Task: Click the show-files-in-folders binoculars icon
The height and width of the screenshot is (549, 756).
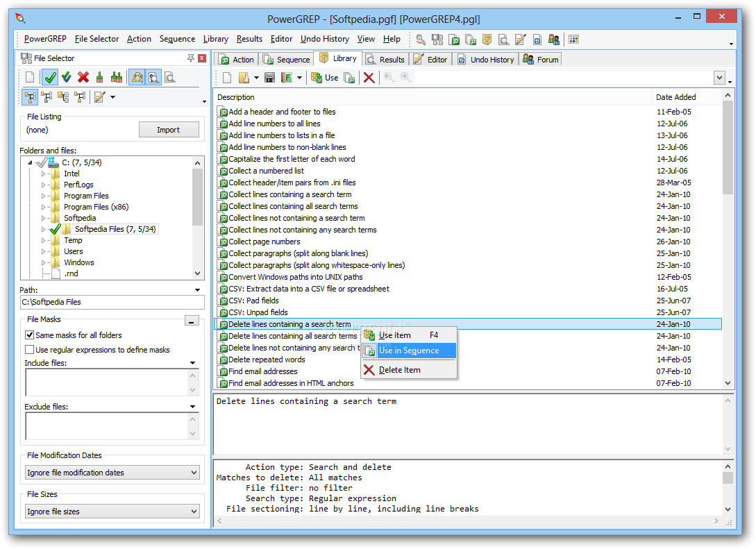Action: pos(137,77)
